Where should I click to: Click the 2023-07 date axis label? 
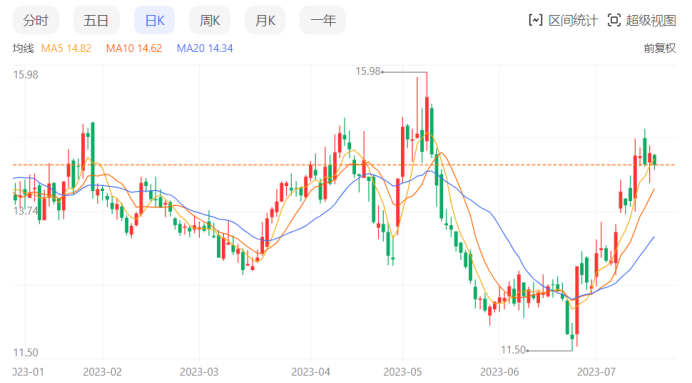pos(596,372)
